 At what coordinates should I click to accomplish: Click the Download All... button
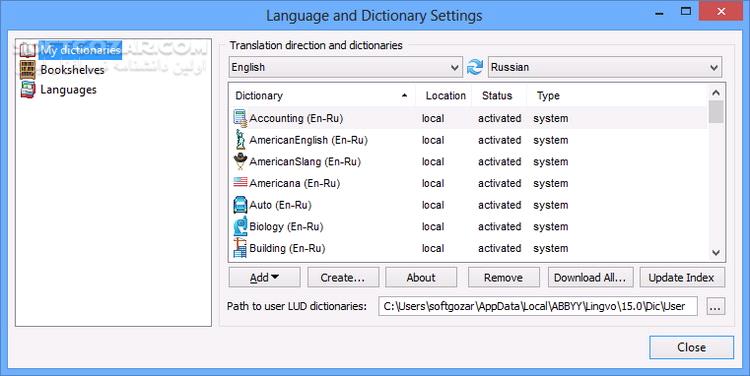(591, 277)
